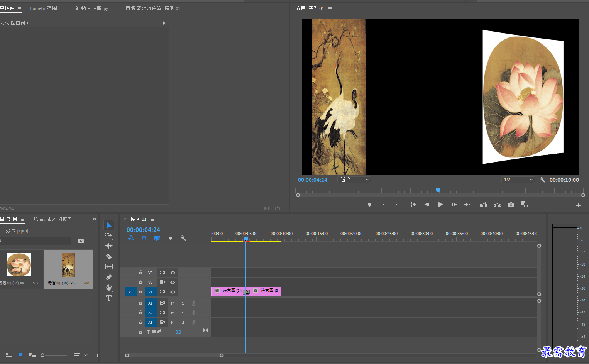Step forward one frame
This screenshot has width=589, height=364.
click(454, 205)
